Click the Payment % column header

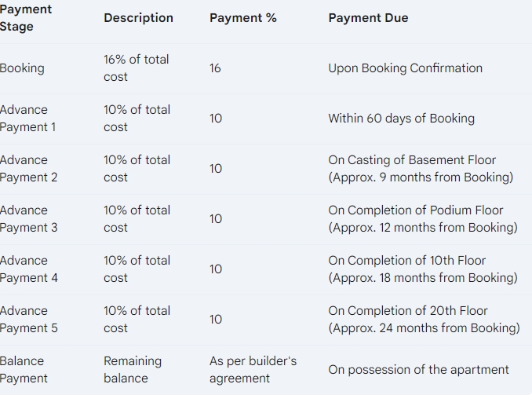243,17
